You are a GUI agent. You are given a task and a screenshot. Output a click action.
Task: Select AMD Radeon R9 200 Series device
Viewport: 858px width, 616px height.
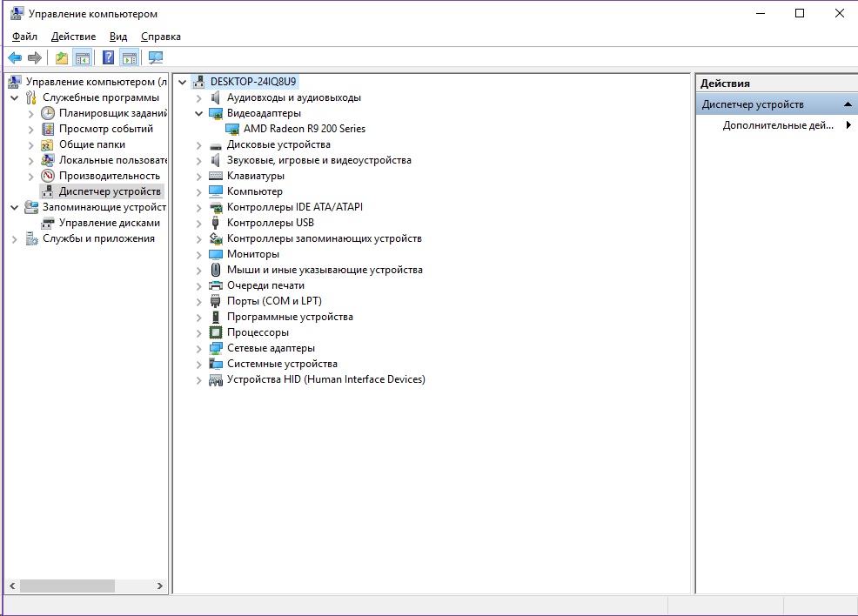[x=304, y=129]
